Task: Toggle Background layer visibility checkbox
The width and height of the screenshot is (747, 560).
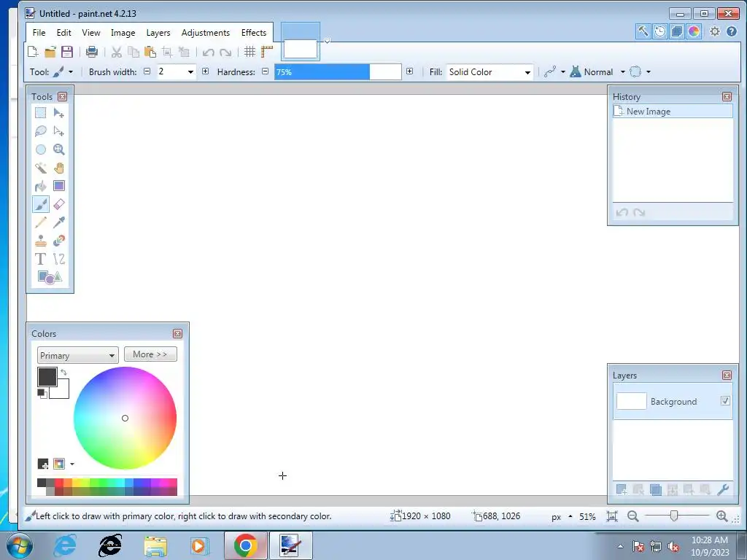Action: [x=725, y=401]
